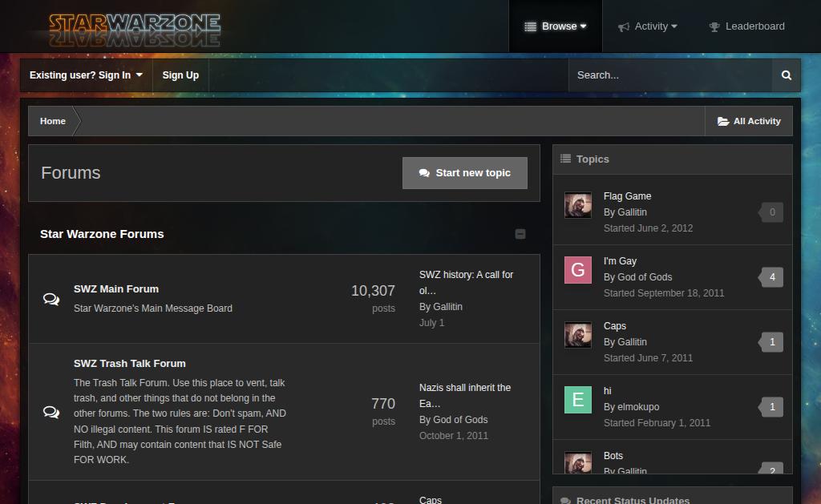
Task: Expand the Existing user Sign In dropdown
Action: point(86,75)
